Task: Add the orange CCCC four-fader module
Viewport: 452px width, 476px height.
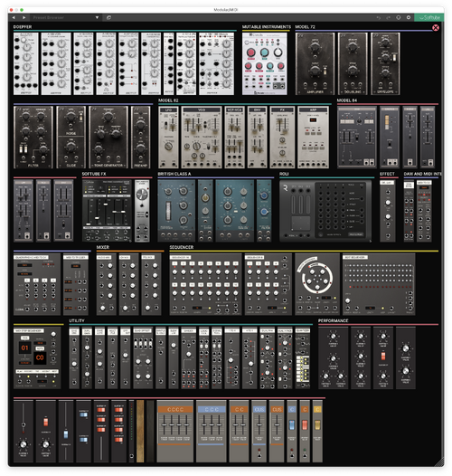Action: coord(175,431)
